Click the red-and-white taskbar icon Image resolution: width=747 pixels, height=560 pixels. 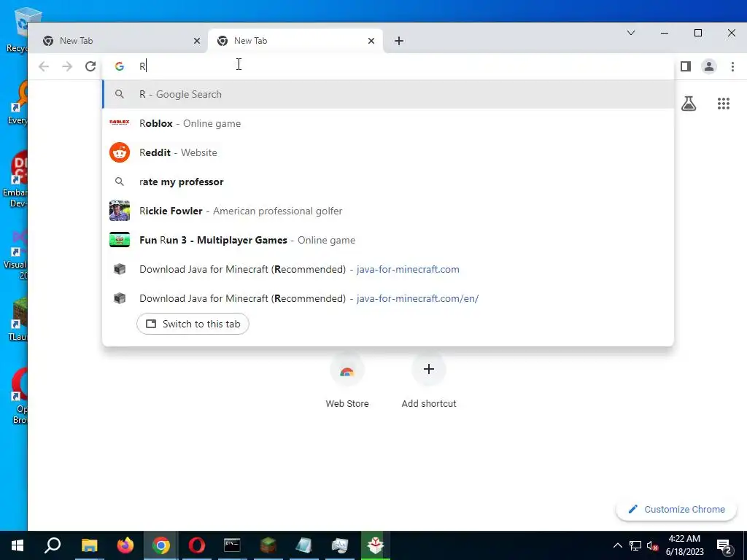click(x=376, y=545)
